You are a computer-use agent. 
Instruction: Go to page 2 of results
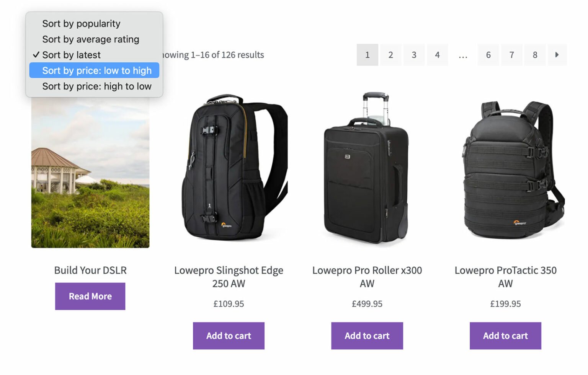pyautogui.click(x=390, y=55)
